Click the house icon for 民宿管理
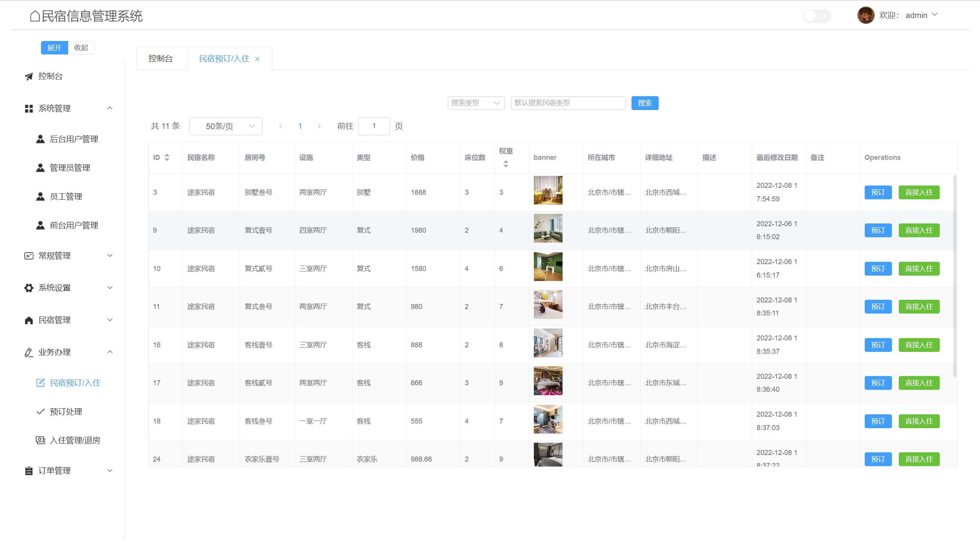 [x=29, y=320]
